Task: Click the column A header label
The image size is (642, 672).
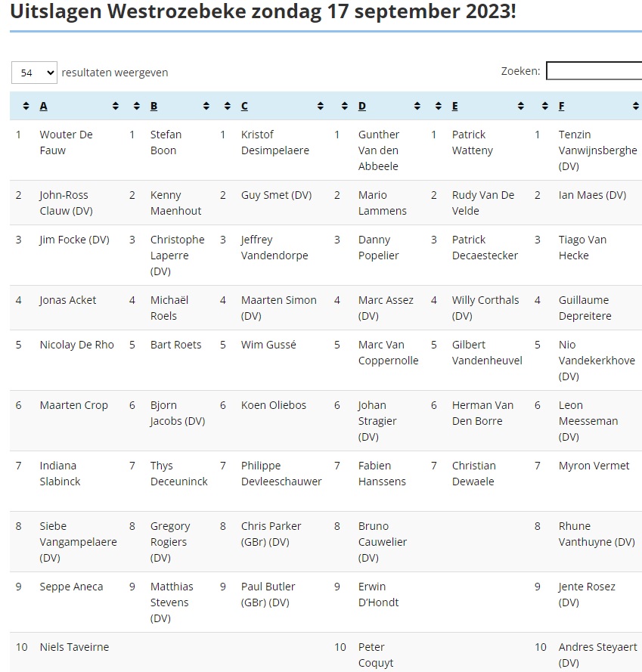Action: click(43, 107)
